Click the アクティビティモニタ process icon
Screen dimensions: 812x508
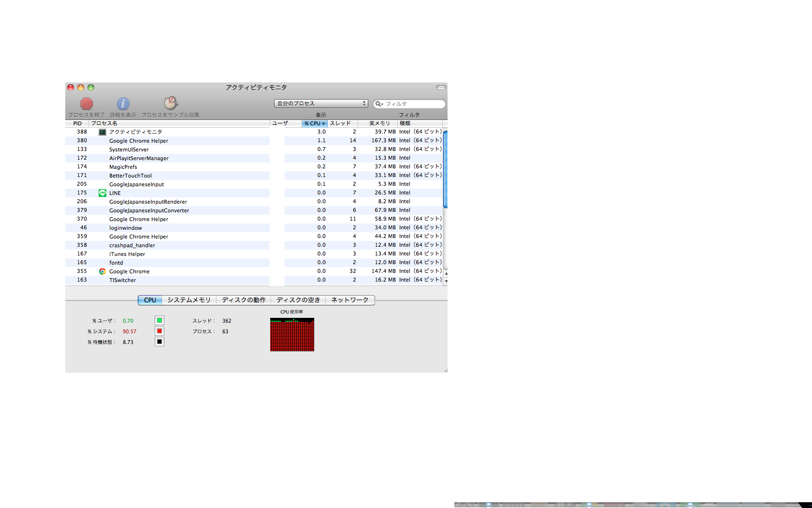[x=102, y=132]
